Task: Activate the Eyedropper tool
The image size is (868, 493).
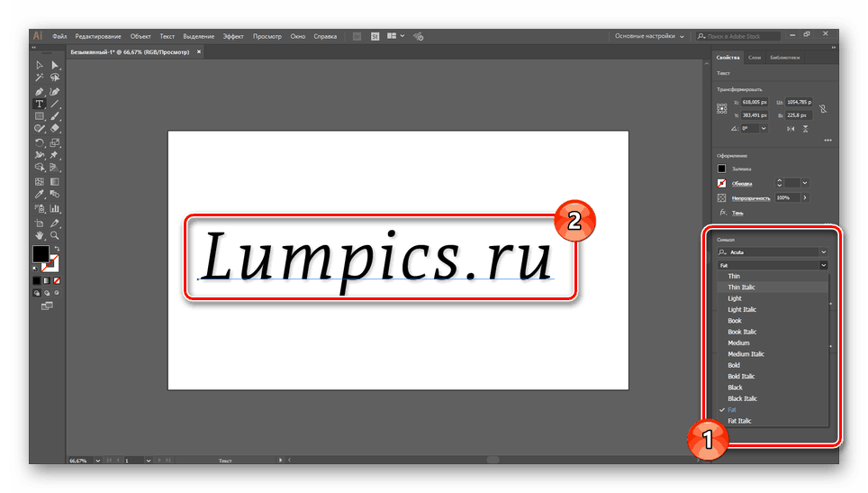Action: (x=40, y=194)
